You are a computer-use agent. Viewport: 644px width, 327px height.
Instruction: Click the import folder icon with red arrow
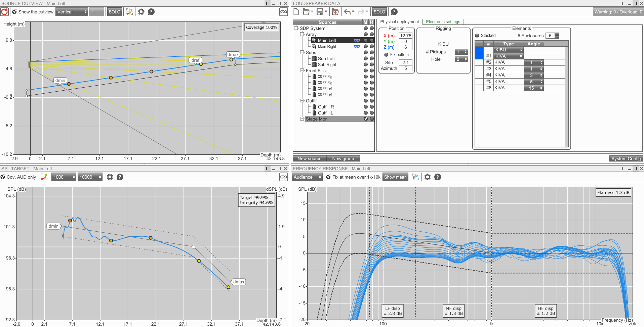335,12
